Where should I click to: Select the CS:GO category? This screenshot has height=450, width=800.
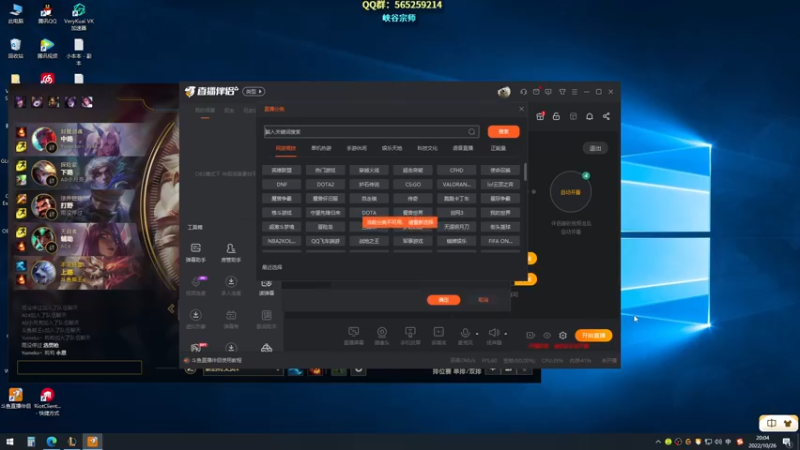pos(413,184)
